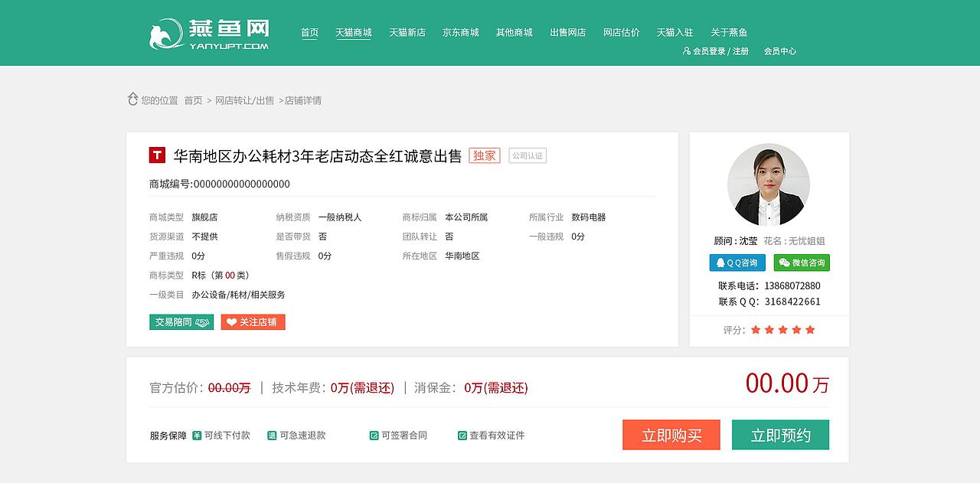Click the Tmall red T store logo icon
980x483 pixels.
coord(155,155)
